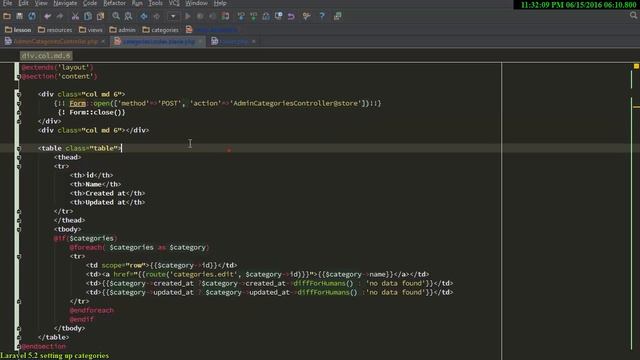This screenshot has height=360, width=640.
Task: Open the File menu
Action: 7,3
